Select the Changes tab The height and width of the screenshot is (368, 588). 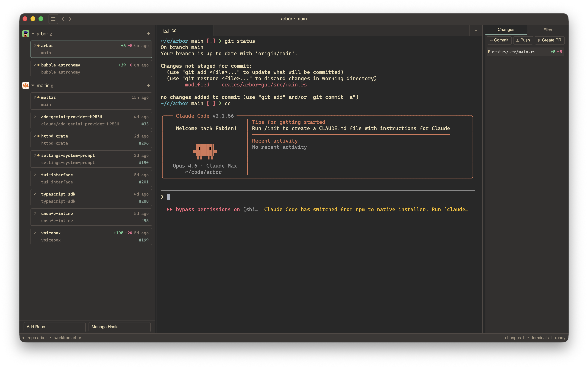(506, 30)
